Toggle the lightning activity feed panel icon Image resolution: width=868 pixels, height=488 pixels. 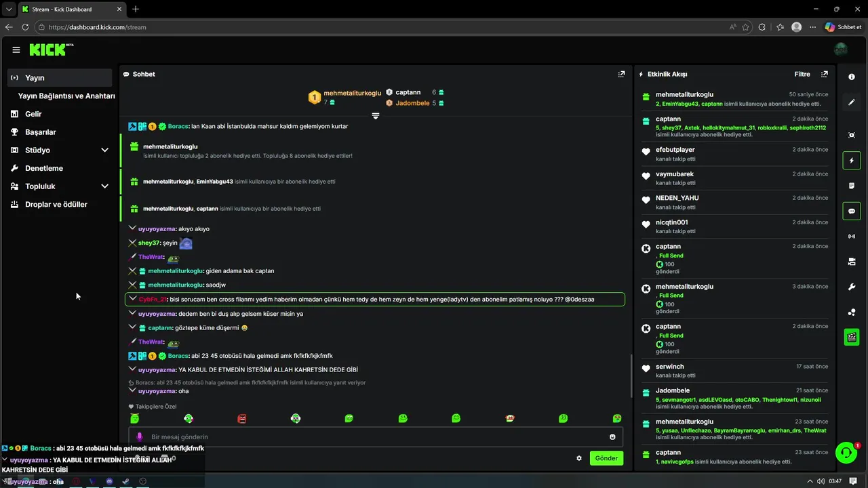(x=852, y=161)
